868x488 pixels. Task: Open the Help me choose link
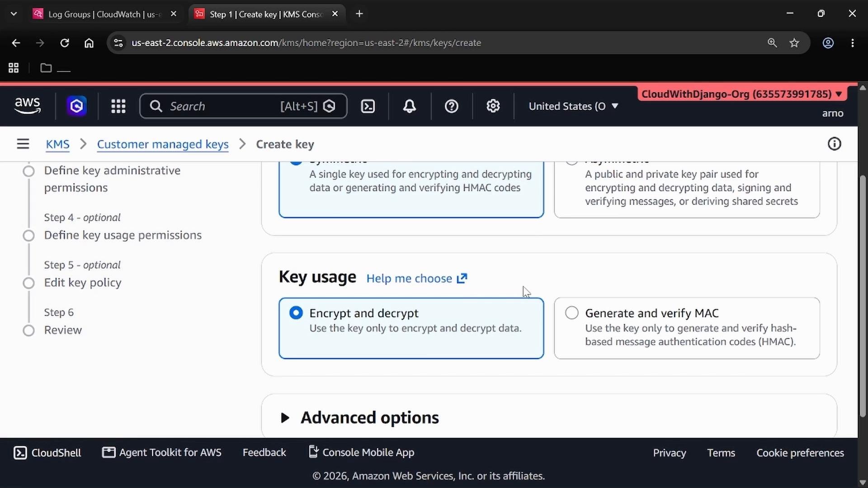[416, 278]
